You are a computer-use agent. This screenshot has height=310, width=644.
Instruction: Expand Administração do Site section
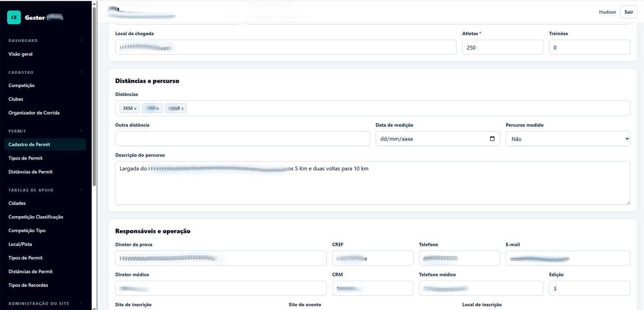(81, 304)
